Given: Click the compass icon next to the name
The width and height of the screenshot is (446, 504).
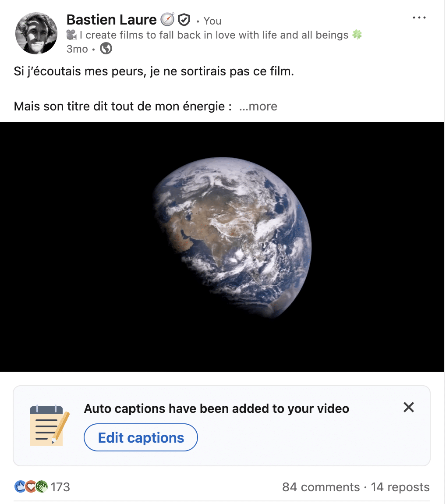Looking at the screenshot, I should point(167,20).
